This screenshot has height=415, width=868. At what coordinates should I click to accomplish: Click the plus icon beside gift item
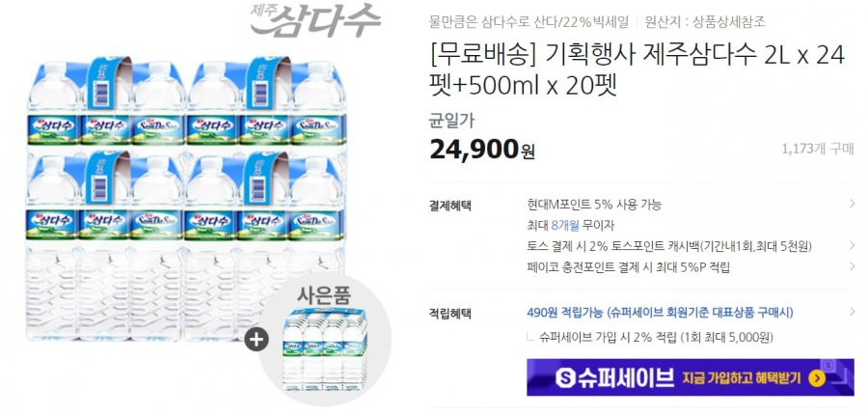(x=257, y=340)
